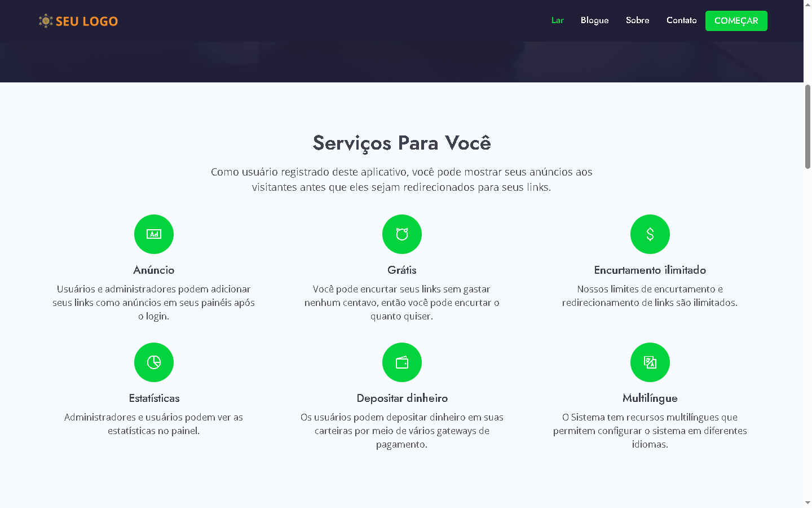Click the Encurtamento ilimitado heading

650,270
